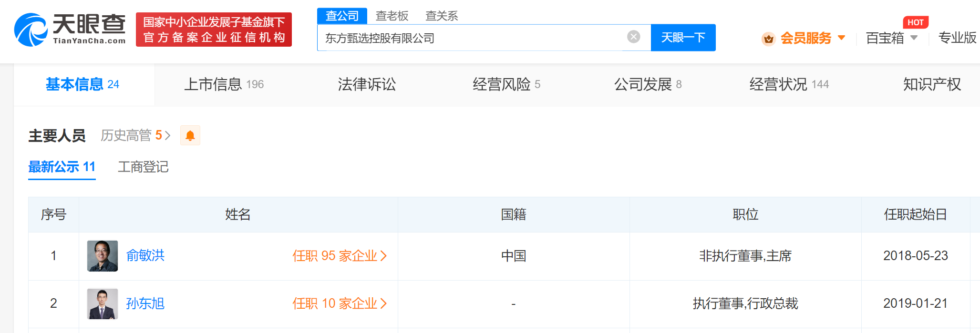Switch to 上市信息 tab
980x333 pixels.
point(224,84)
